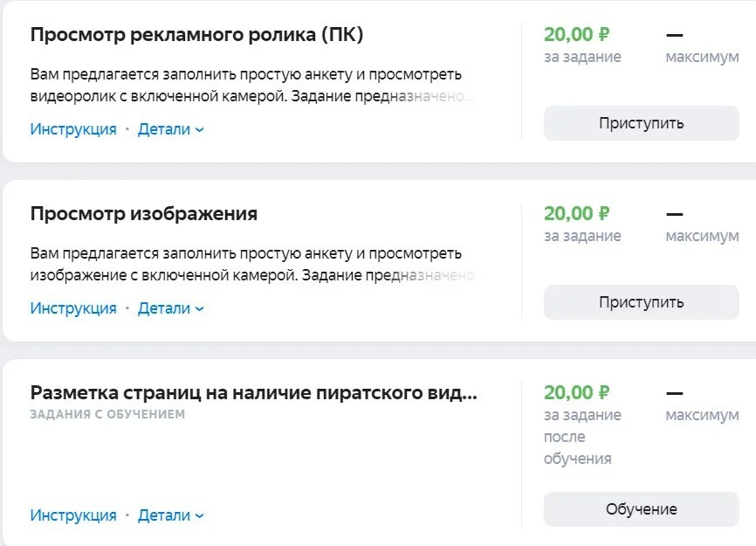Click Приступить for Просмотр рекламного ролика (ПК)

[x=641, y=123]
